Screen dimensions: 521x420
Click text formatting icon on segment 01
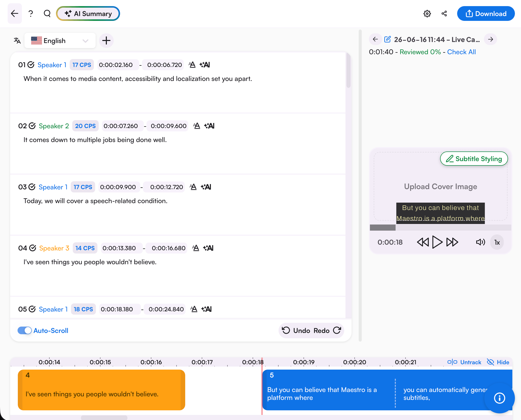[x=192, y=65]
